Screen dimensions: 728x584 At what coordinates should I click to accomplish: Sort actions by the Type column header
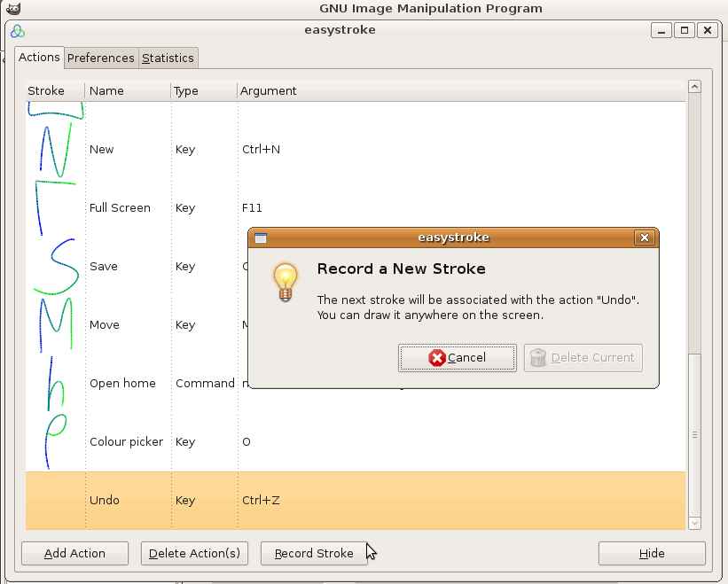pos(204,91)
